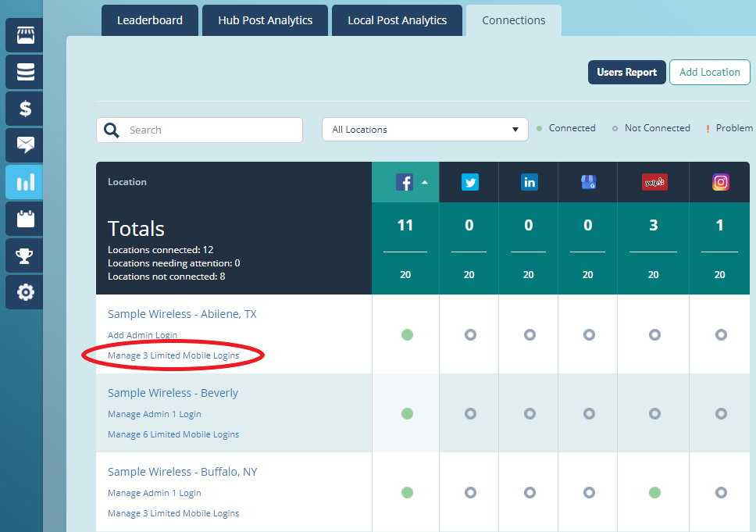Screen dimensions: 756x532
Task: Click Manage Admin 1 Login for Beverly
Action: coord(155,414)
